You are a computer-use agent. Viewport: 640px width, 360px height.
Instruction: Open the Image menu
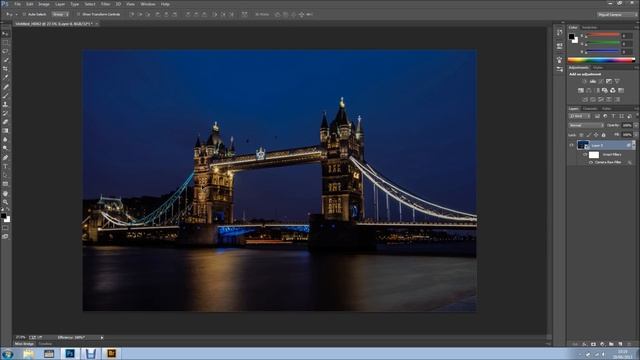(44, 4)
